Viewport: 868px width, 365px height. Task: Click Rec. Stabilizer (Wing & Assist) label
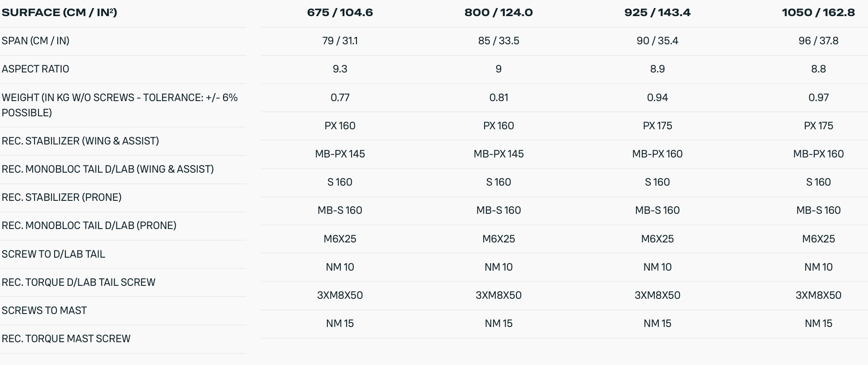tap(80, 141)
